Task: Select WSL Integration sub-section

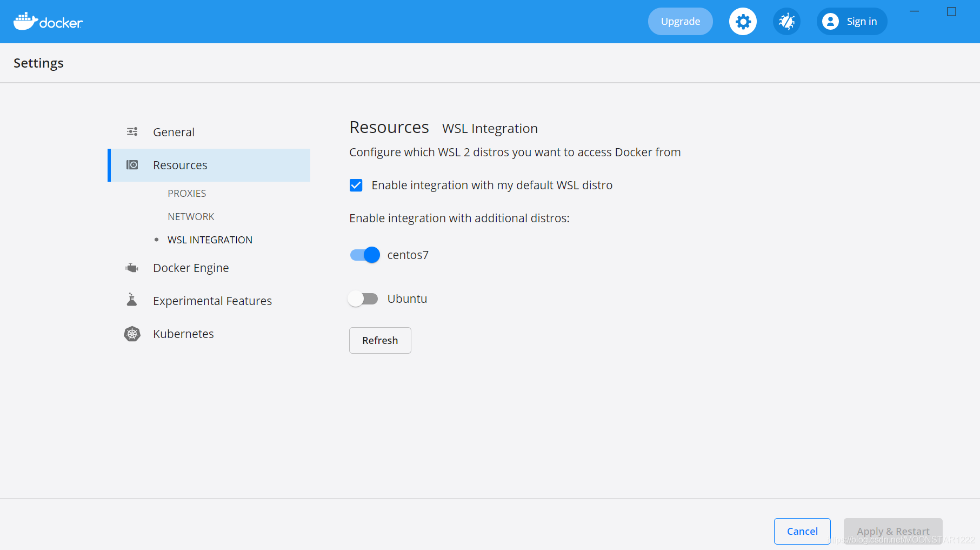Action: click(210, 240)
